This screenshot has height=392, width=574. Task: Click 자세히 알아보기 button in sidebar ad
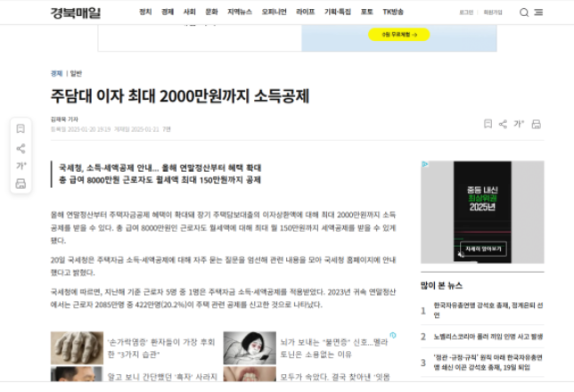[483, 249]
